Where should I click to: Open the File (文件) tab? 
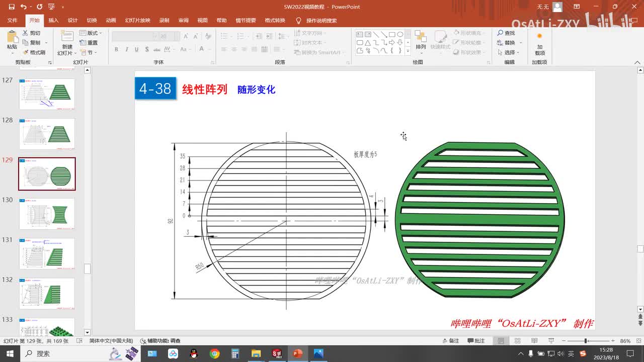(x=12, y=21)
